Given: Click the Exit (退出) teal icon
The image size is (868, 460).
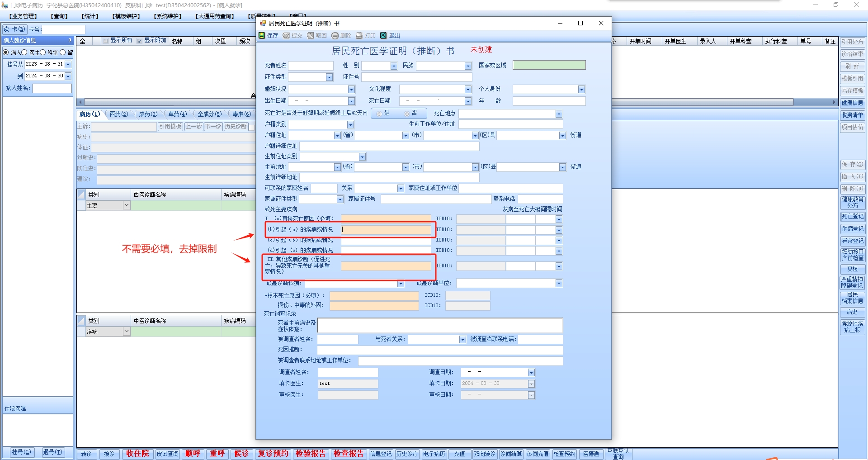Looking at the screenshot, I should coord(384,35).
